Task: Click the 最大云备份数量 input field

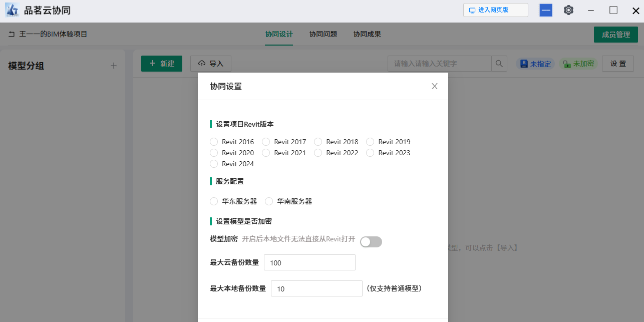Action: tap(309, 262)
